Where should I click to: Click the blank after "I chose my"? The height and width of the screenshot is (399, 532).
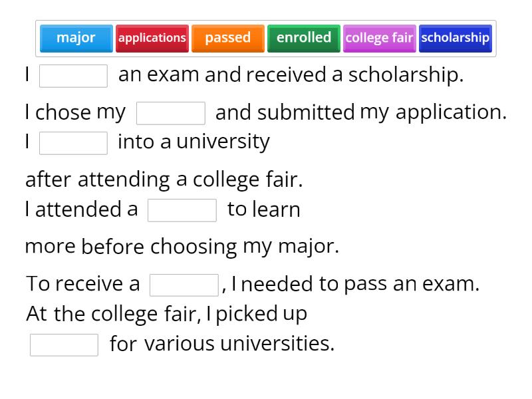point(171,112)
